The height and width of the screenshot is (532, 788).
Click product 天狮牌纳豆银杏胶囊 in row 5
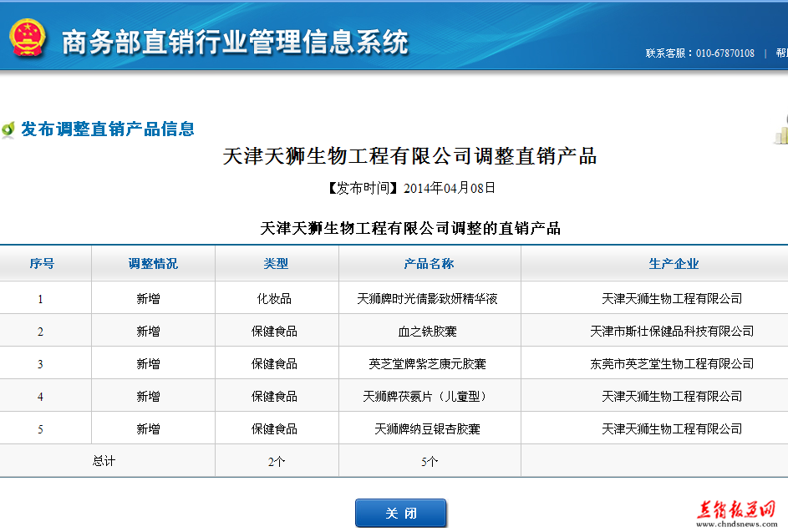tap(427, 429)
